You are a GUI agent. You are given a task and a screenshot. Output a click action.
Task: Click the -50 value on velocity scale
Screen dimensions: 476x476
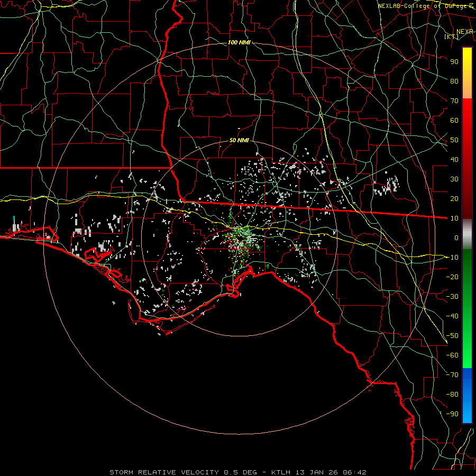coord(452,336)
